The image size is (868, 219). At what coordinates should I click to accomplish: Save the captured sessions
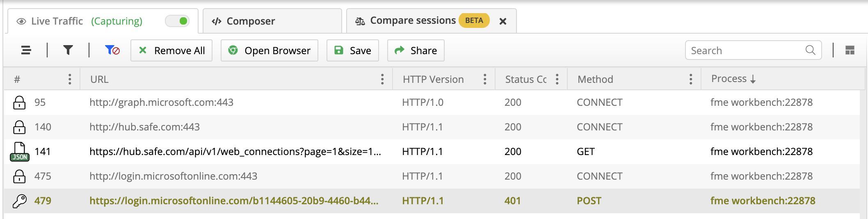tap(353, 50)
